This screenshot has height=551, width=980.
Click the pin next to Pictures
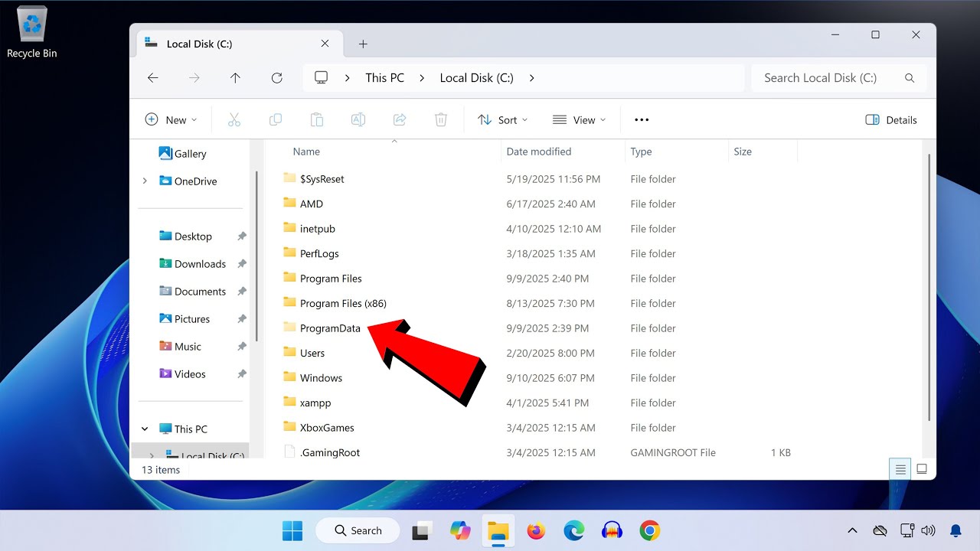coord(242,319)
